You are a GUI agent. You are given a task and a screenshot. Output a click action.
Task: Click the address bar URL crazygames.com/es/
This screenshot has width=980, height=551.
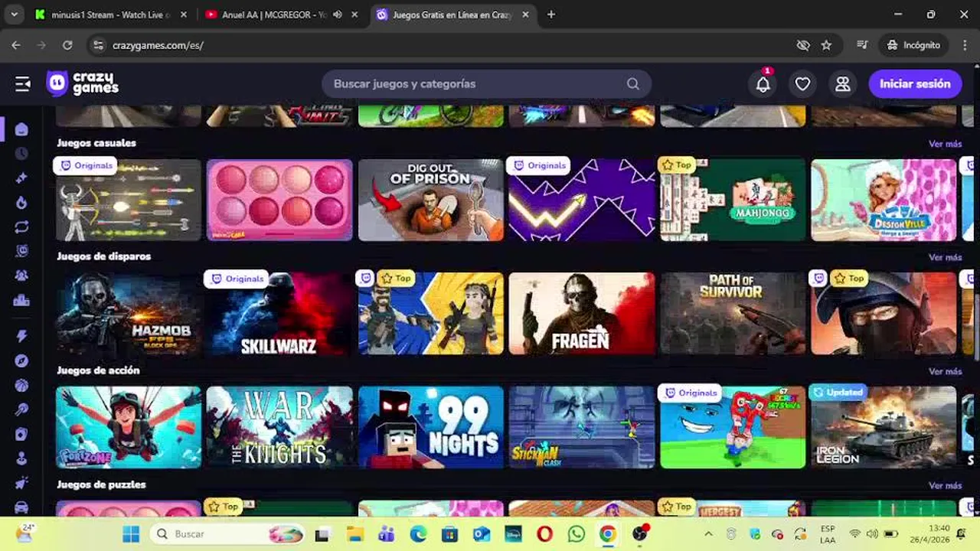tap(158, 45)
